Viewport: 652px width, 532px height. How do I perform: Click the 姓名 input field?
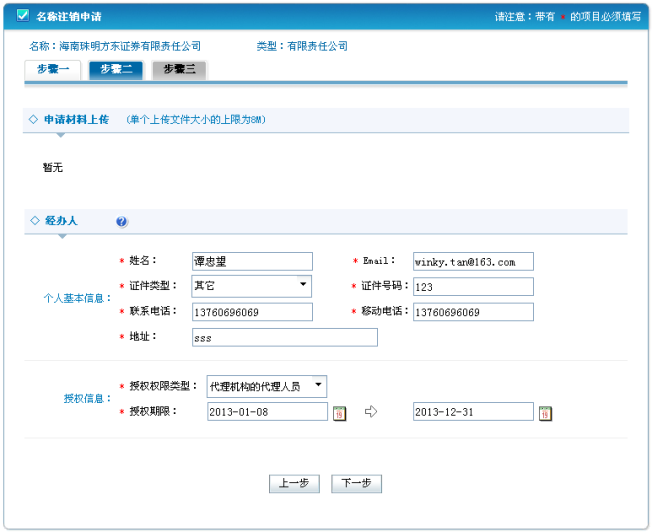251,261
